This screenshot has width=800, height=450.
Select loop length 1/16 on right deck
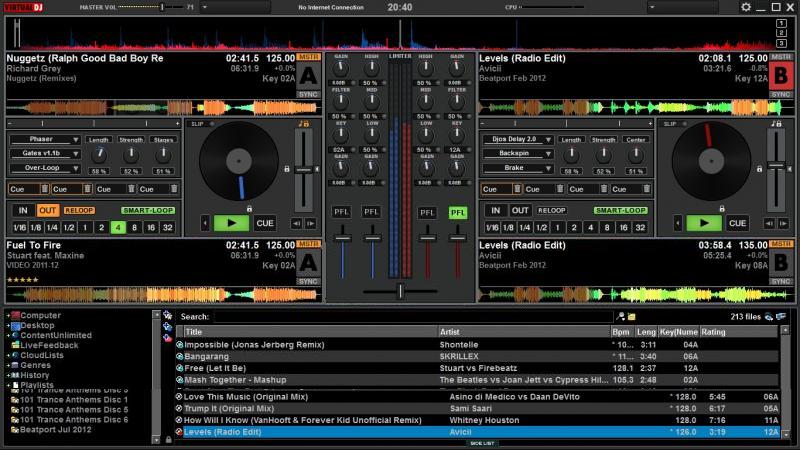[492, 228]
